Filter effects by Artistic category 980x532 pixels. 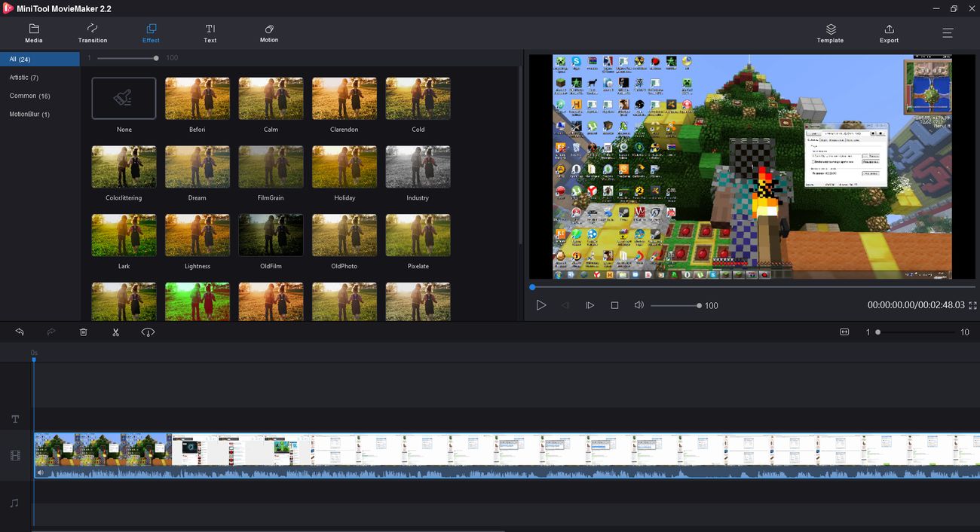click(24, 78)
